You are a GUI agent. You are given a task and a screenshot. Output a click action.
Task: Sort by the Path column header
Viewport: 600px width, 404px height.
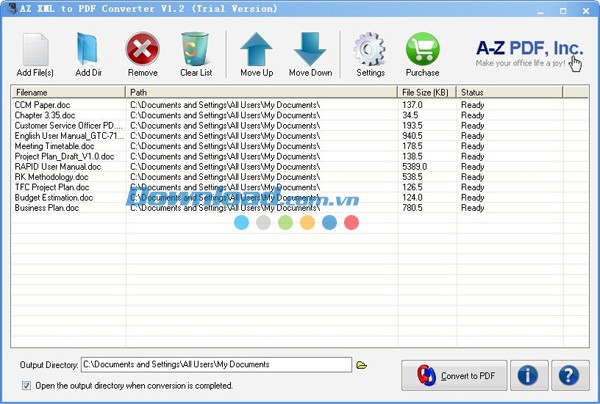click(x=261, y=92)
